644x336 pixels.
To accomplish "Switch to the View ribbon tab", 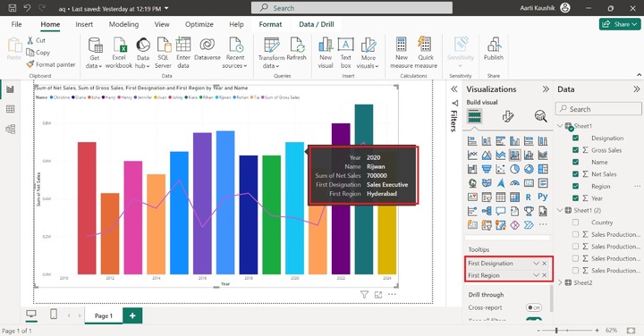I will click(x=162, y=24).
